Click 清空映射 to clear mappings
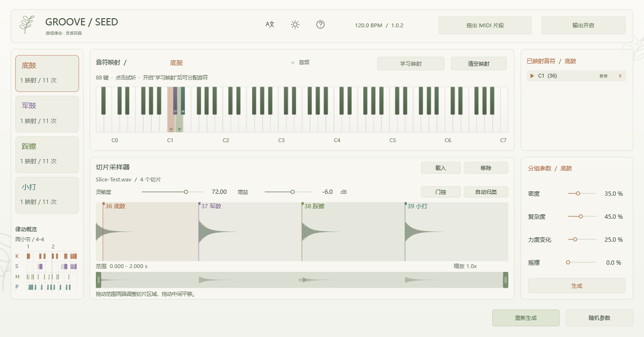644x337 pixels. pyautogui.click(x=478, y=64)
